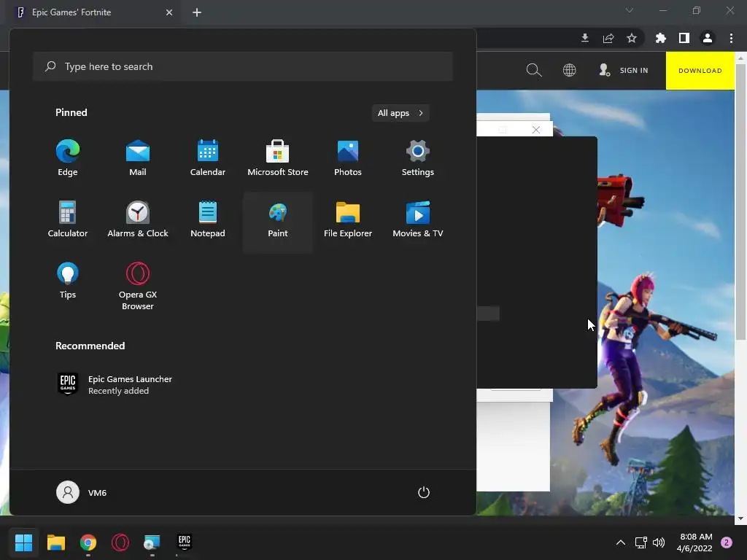Open Notepad from pinned apps

(x=208, y=219)
